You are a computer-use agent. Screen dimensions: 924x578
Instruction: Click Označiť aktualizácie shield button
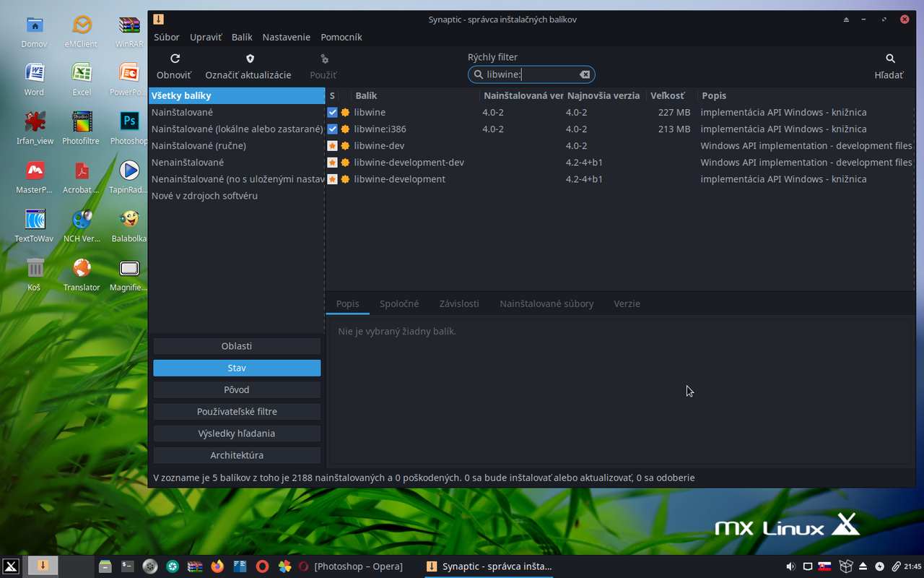248,66
